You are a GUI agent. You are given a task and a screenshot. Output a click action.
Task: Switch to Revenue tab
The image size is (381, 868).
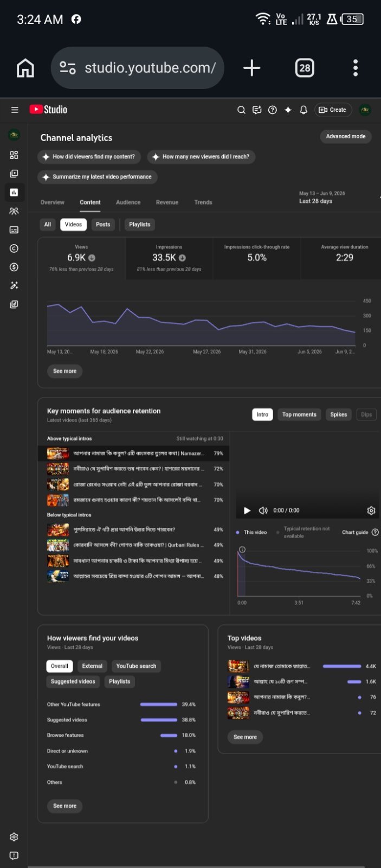point(167,202)
